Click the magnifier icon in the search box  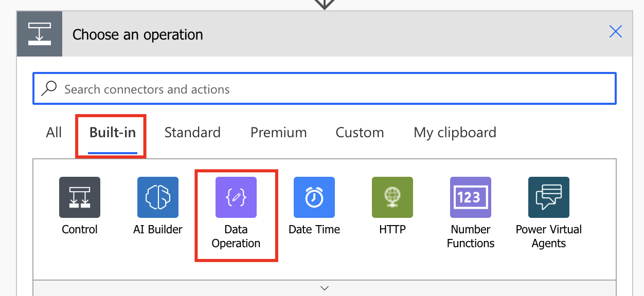(x=49, y=89)
